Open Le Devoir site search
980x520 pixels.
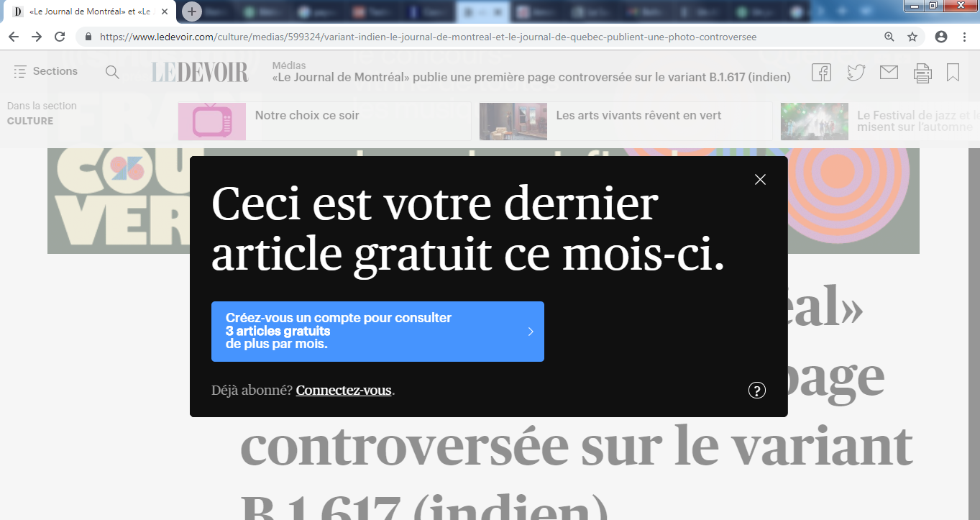112,72
